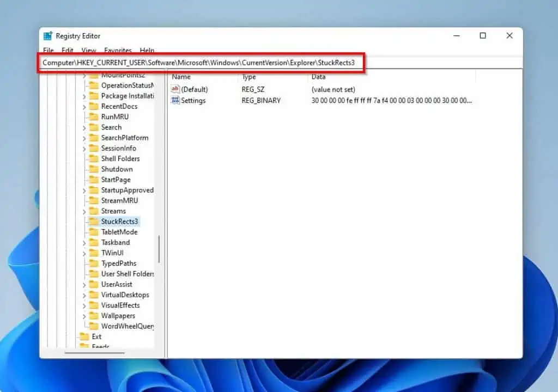Click the REG_SZ type cell
This screenshot has height=392, width=558.
(253, 90)
